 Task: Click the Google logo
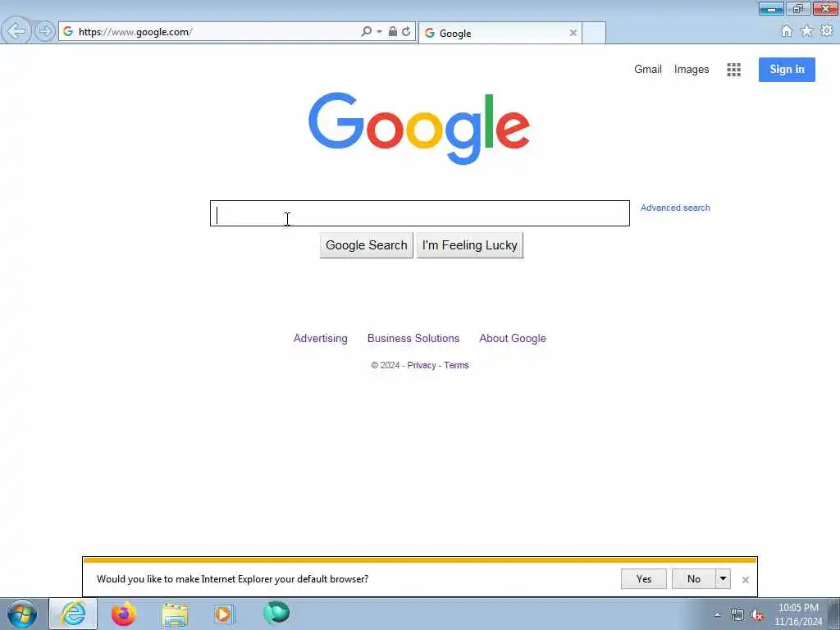coord(419,129)
